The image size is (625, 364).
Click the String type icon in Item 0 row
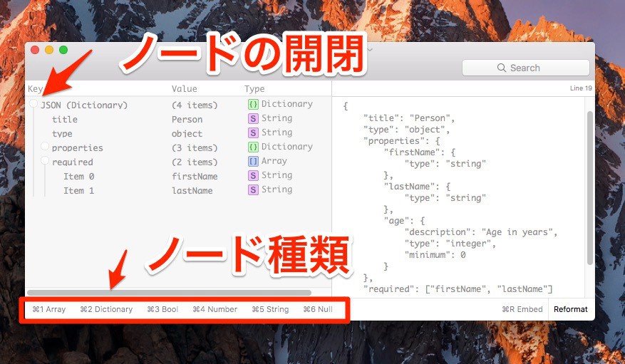point(253,176)
